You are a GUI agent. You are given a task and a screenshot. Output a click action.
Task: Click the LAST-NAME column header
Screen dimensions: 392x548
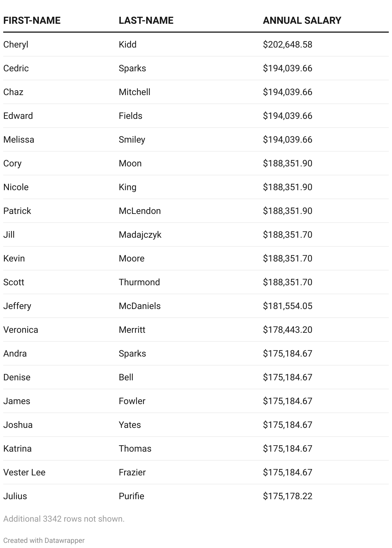pyautogui.click(x=146, y=21)
